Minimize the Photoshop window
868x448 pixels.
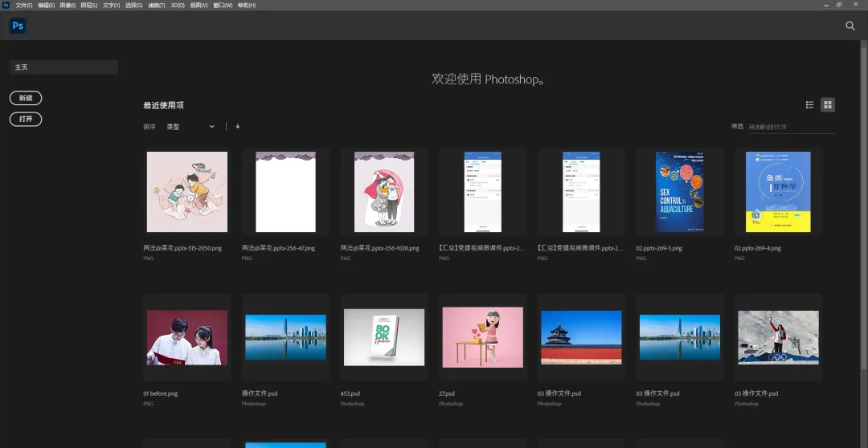click(x=826, y=5)
